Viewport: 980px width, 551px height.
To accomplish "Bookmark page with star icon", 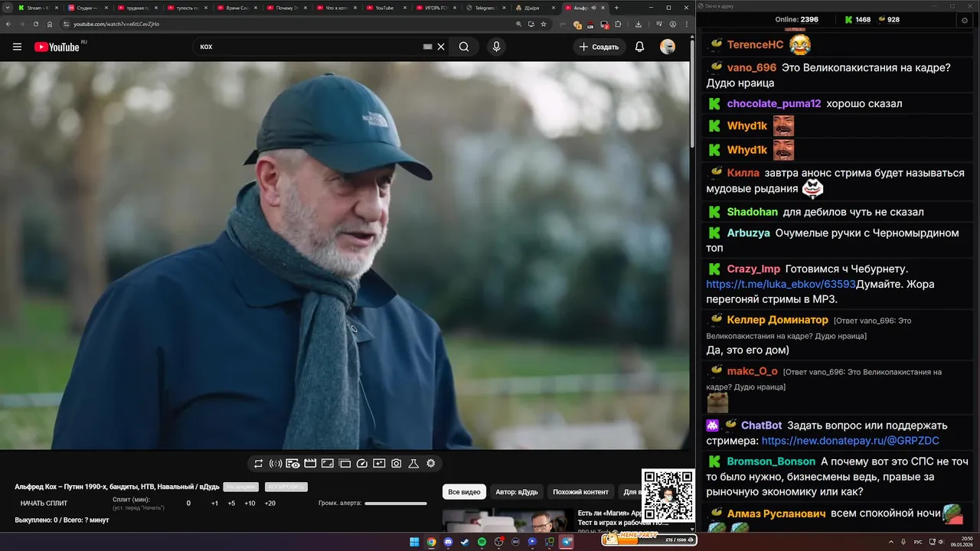I will click(544, 24).
